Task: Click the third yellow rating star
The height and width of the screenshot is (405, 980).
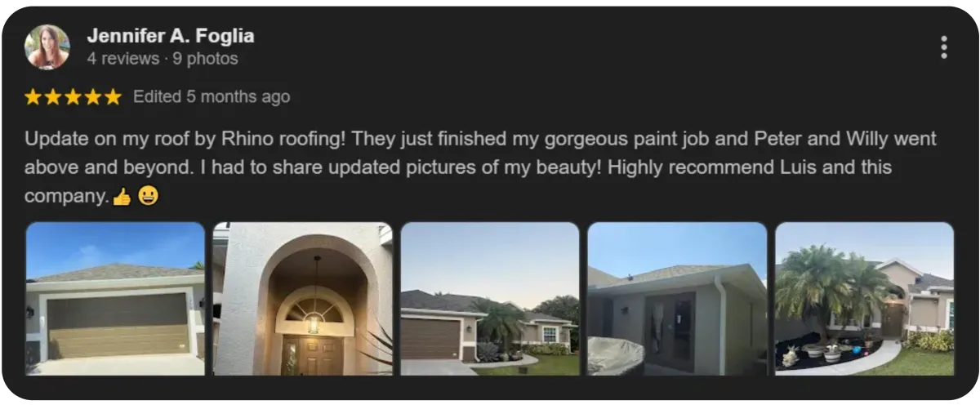Action: [73, 97]
